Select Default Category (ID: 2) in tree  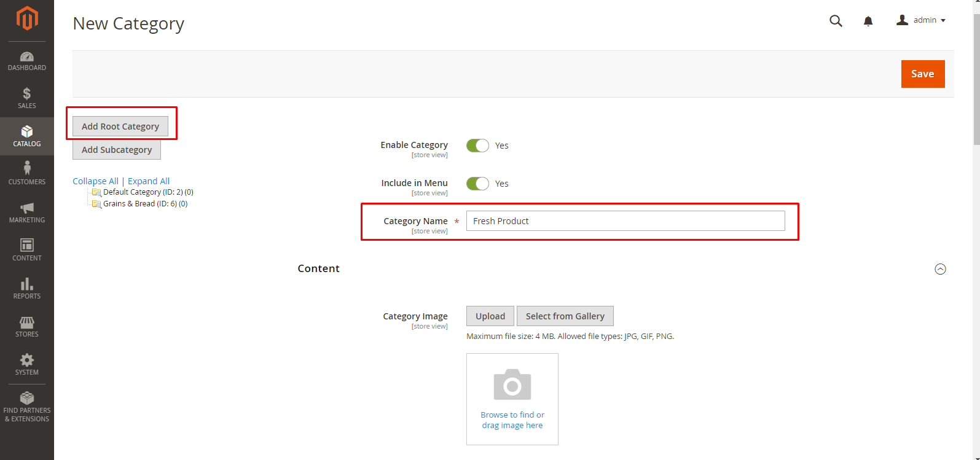click(x=148, y=192)
